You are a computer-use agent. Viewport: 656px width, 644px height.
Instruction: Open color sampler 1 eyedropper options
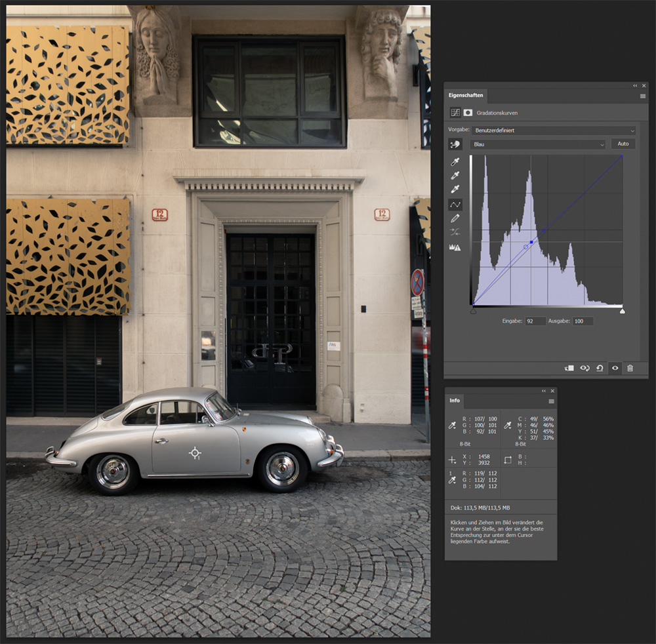coord(452,479)
